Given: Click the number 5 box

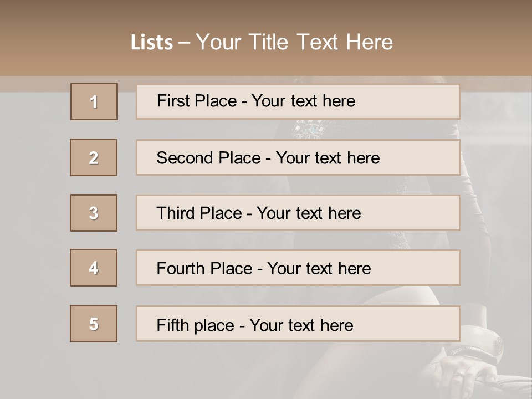Looking at the screenshot, I should click(x=94, y=324).
